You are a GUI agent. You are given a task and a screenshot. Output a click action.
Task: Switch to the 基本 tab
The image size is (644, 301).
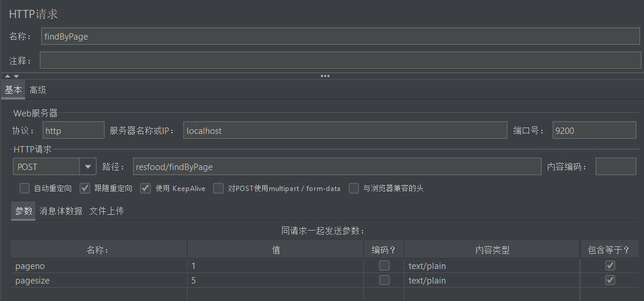13,90
